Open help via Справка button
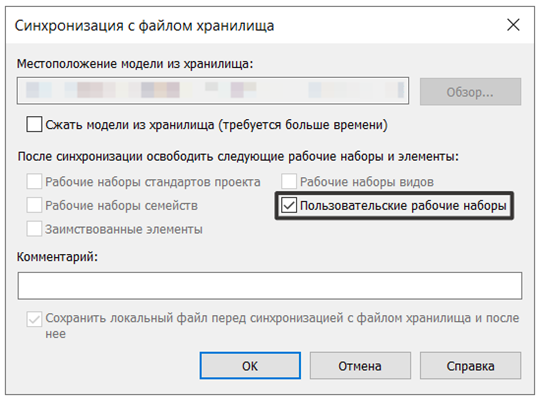The height and width of the screenshot is (401, 538). click(x=470, y=366)
